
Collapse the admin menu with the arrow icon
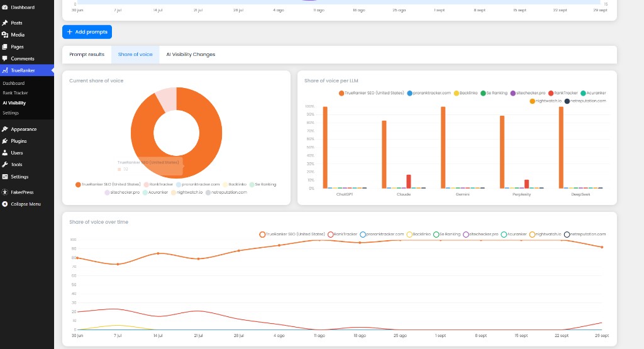pos(5,204)
